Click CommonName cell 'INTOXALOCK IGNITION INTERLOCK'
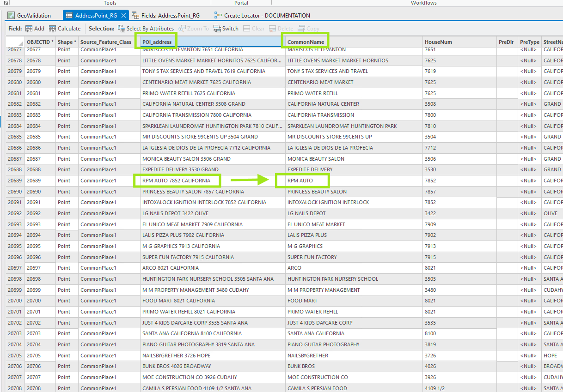The height and width of the screenshot is (392, 563). coord(354,202)
